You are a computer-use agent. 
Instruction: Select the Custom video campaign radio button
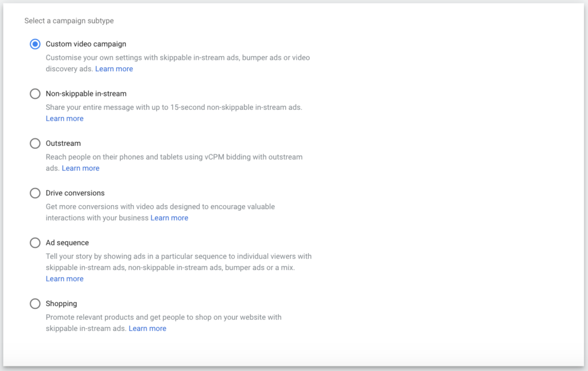(x=35, y=44)
